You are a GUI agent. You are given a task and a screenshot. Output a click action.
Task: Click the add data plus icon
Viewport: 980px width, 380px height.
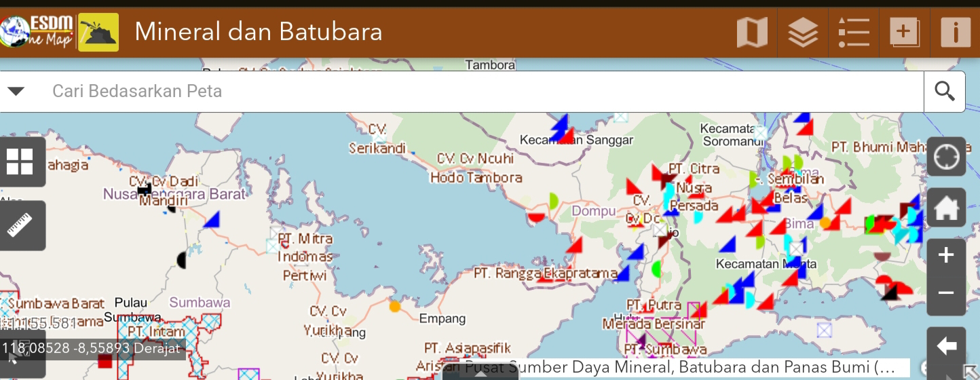tap(904, 33)
